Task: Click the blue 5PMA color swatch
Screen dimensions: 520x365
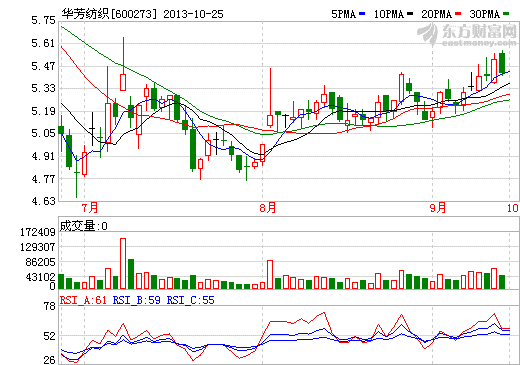Action: click(x=362, y=14)
